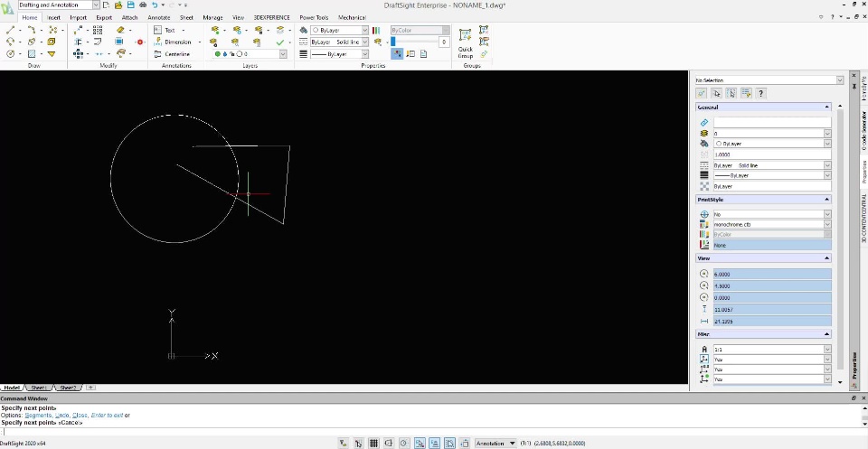Click the transparency slider in ribbon Properties
Viewport: 868px width, 449px height.
coord(415,42)
